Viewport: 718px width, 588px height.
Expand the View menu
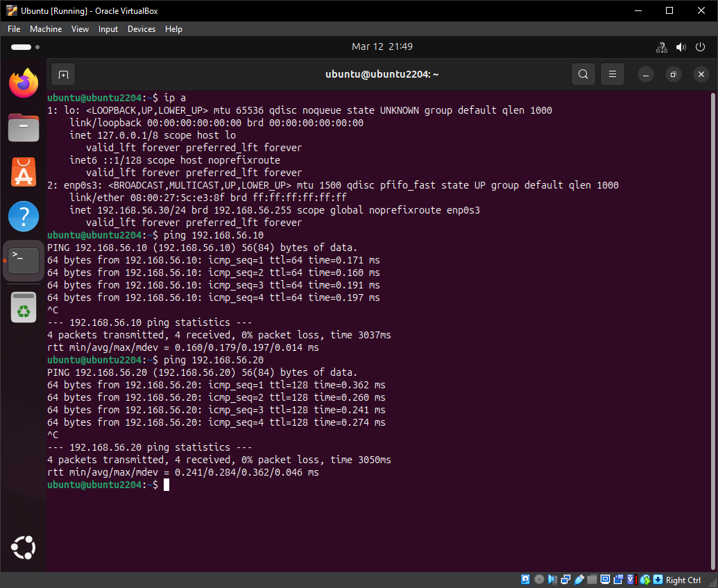click(x=80, y=29)
